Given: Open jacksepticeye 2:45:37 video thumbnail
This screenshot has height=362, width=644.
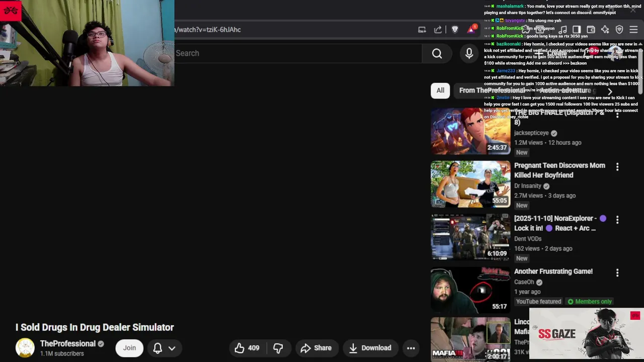Looking at the screenshot, I should (470, 131).
